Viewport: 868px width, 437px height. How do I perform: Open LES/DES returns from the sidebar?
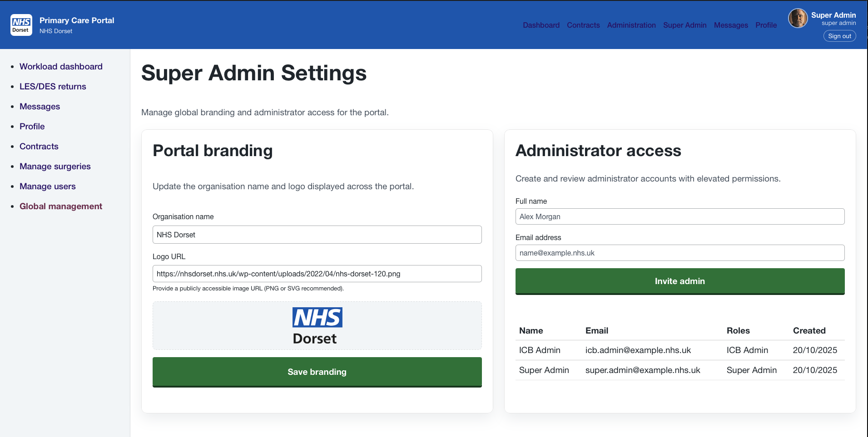tap(53, 86)
